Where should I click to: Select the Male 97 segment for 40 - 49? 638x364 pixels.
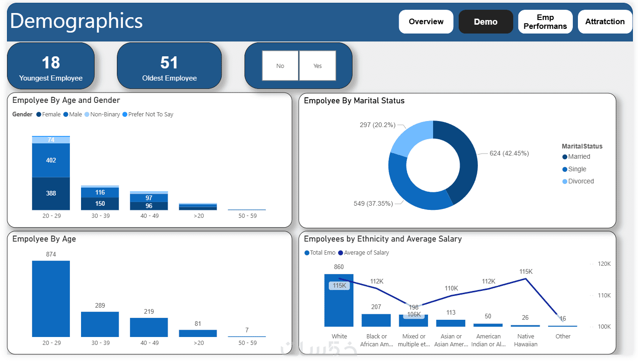tap(149, 198)
